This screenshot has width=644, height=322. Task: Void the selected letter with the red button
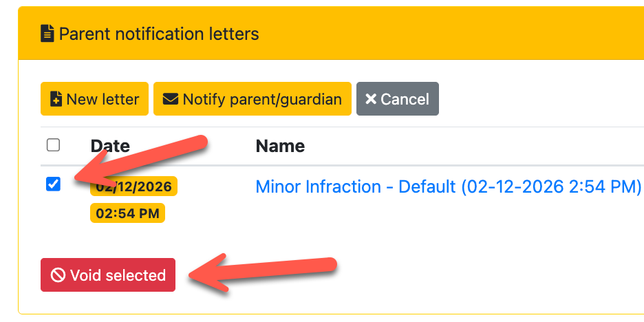coord(108,275)
